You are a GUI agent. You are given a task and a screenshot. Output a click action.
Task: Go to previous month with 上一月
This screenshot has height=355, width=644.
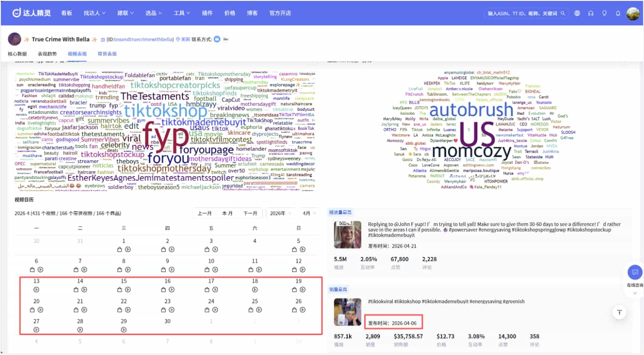pyautogui.click(x=205, y=213)
